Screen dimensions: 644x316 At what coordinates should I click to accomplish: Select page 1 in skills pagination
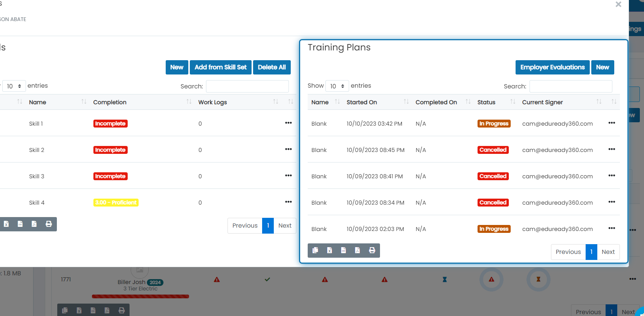coord(268,226)
